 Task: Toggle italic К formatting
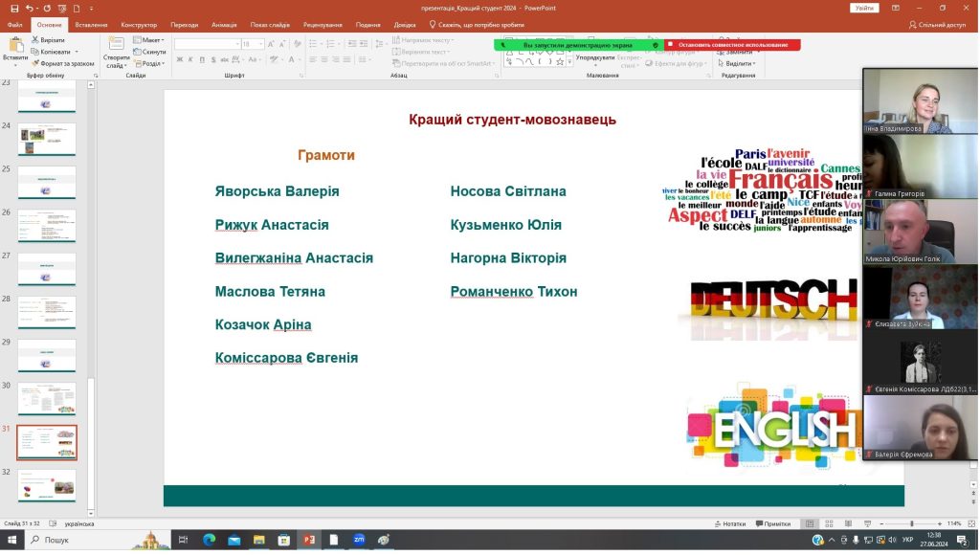190,60
